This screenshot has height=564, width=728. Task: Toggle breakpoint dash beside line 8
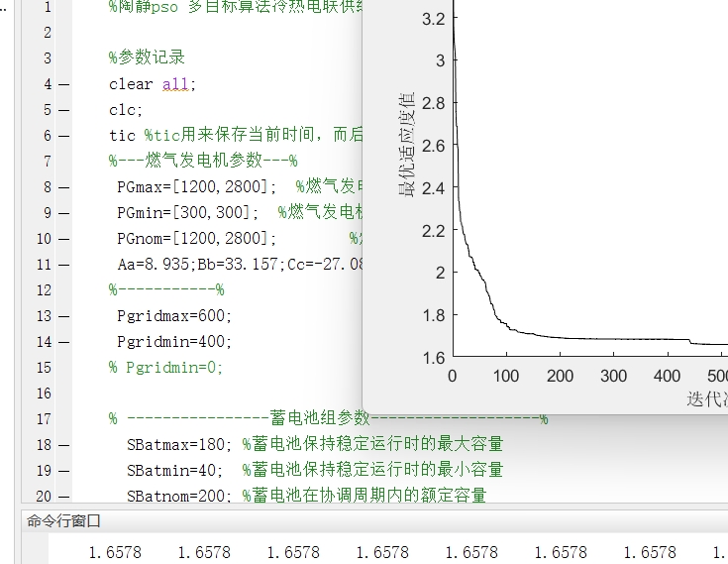pyautogui.click(x=64, y=187)
